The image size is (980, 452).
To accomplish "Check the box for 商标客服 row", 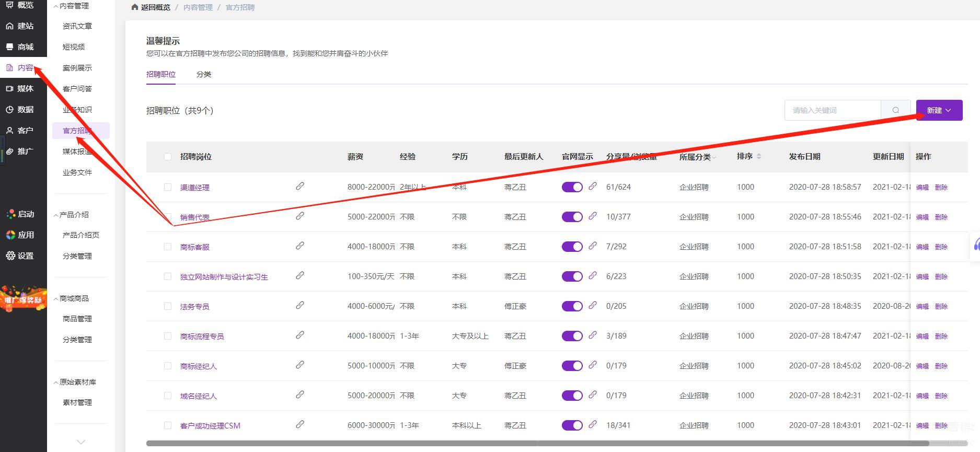I will coord(168,247).
